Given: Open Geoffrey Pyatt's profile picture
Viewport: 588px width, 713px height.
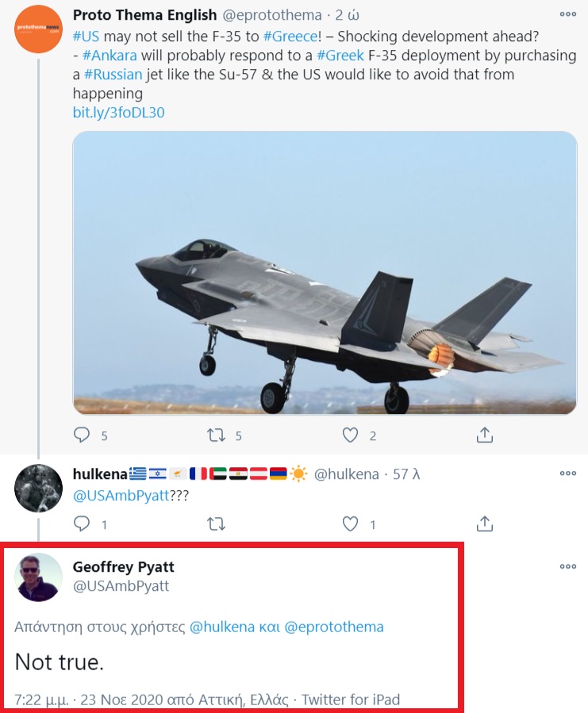Looking at the screenshot, I should pyautogui.click(x=39, y=577).
